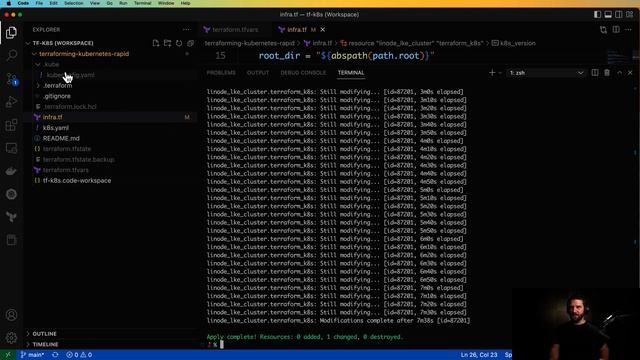Open explorer Views and More Actions menu

point(187,30)
